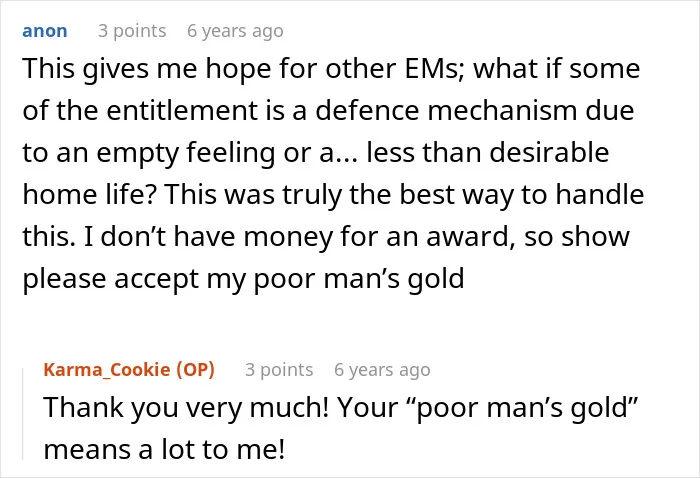700x478 pixels.
Task: Click "Thank you very much!" in the reply
Action: [x=186, y=407]
